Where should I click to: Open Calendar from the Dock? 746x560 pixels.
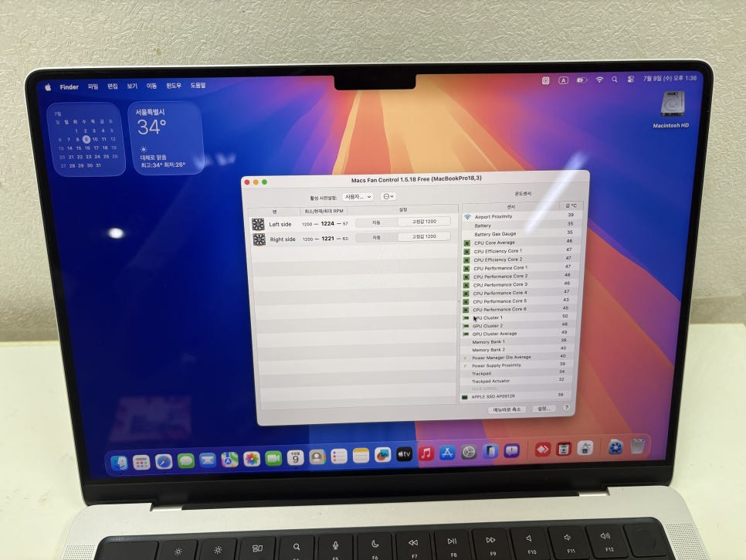295,458
